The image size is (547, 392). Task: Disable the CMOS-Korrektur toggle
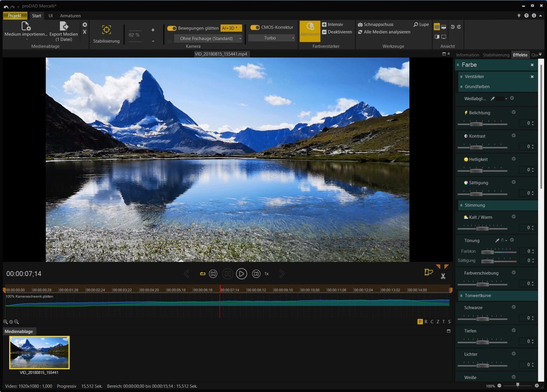point(255,27)
